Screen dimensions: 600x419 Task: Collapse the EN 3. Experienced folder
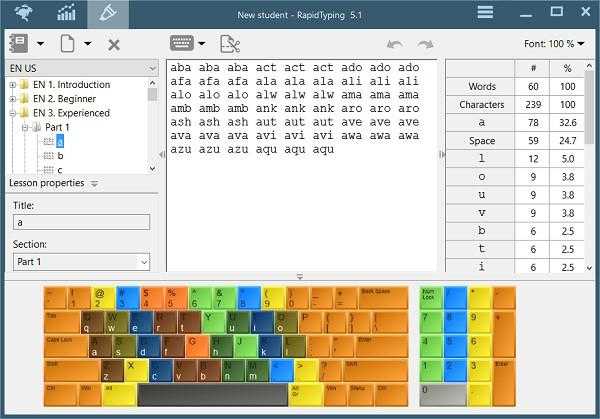tap(13, 113)
